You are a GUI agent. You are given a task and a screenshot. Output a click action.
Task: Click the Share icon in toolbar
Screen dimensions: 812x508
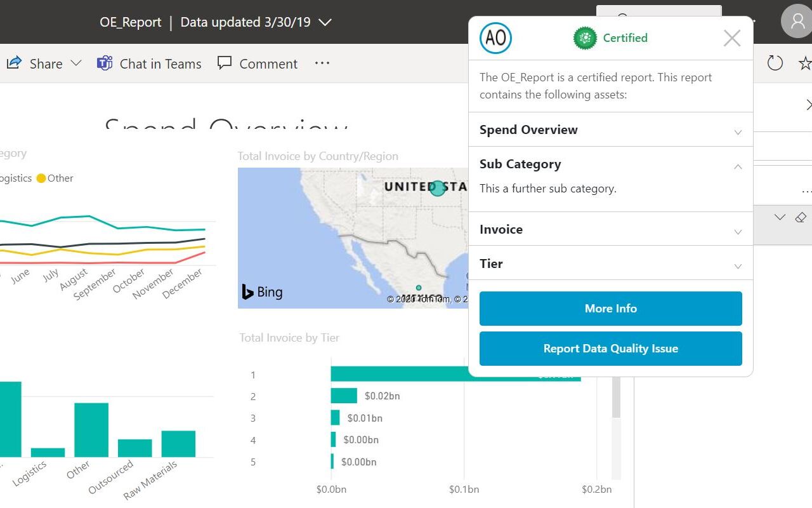click(x=14, y=63)
